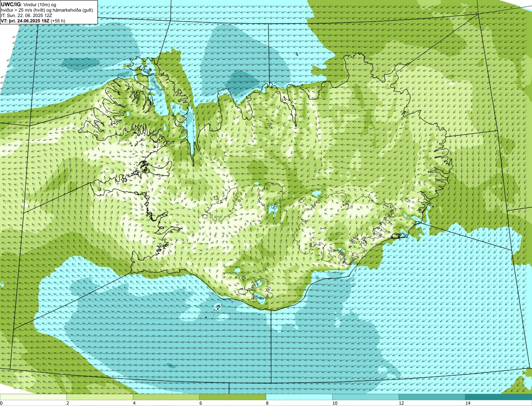
Task: Pick the 12–14 m/s teal legend swatch
Action: click(x=432, y=397)
